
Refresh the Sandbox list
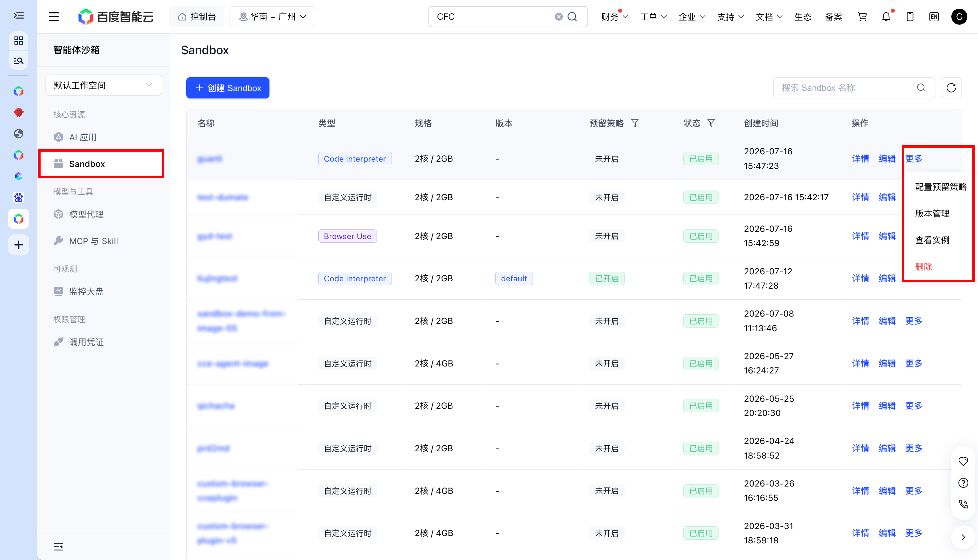[x=951, y=88]
